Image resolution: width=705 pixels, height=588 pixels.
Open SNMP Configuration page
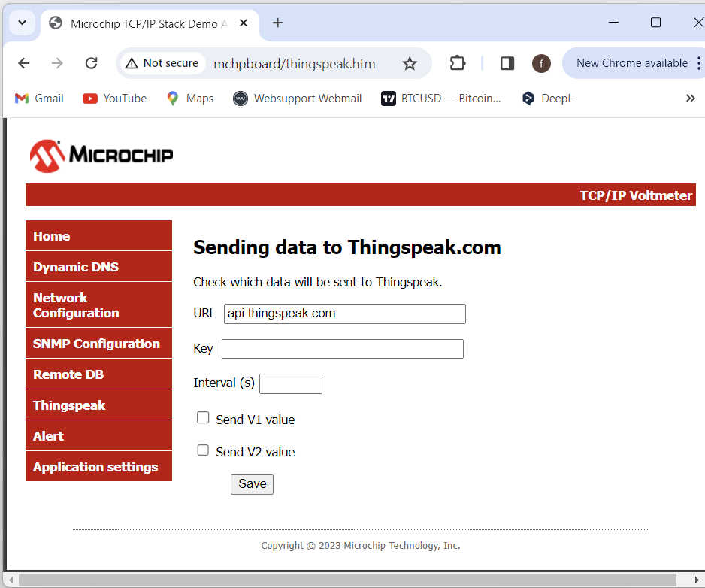[x=99, y=344]
